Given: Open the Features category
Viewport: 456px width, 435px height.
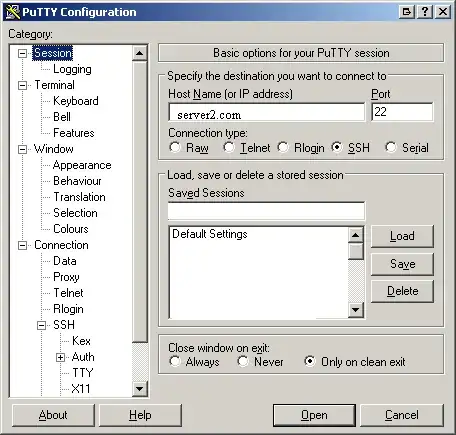Looking at the screenshot, I should (x=74, y=133).
